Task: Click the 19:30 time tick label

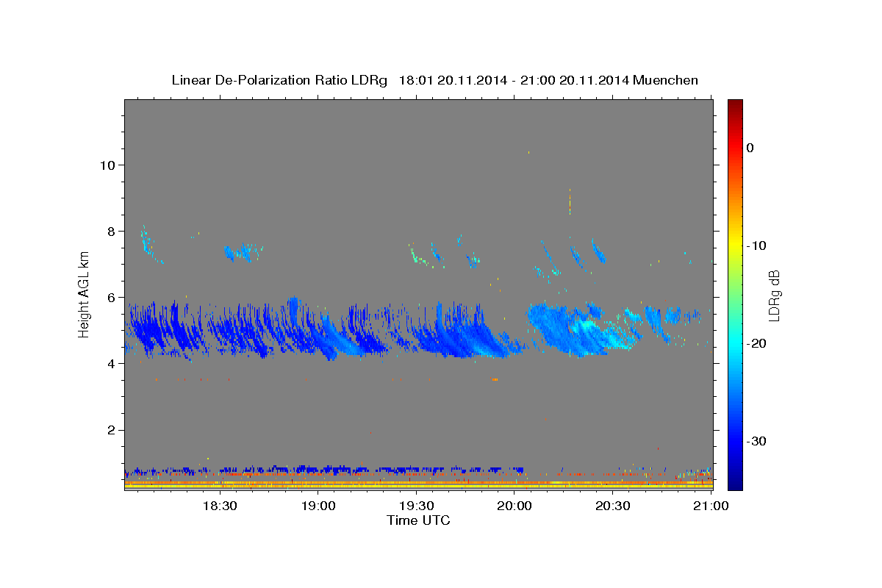Action: [416, 506]
